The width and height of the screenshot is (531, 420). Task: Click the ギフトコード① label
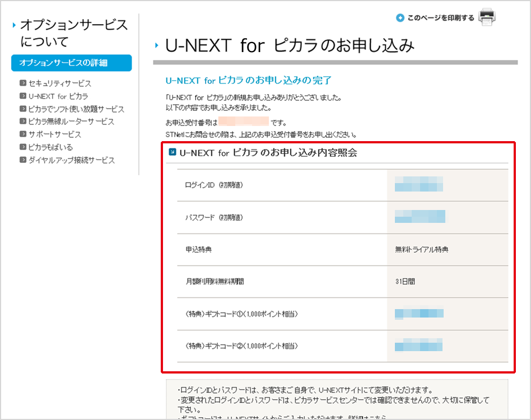(x=241, y=314)
